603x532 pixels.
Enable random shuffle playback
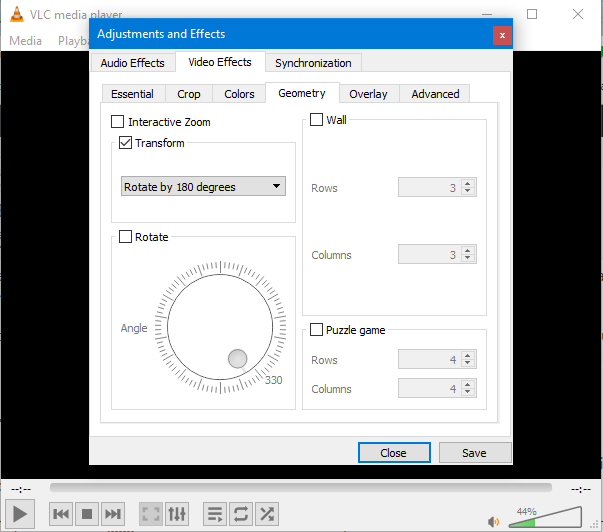tap(267, 514)
